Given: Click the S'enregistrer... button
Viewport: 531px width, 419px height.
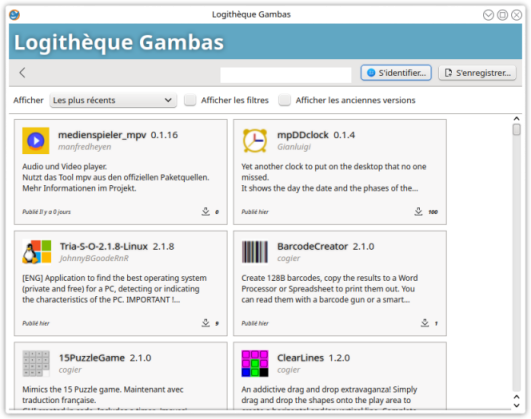Looking at the screenshot, I should click(x=477, y=73).
